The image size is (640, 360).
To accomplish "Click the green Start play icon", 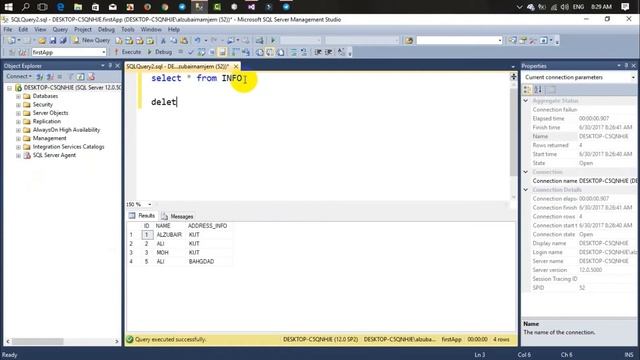I will point(273,40).
